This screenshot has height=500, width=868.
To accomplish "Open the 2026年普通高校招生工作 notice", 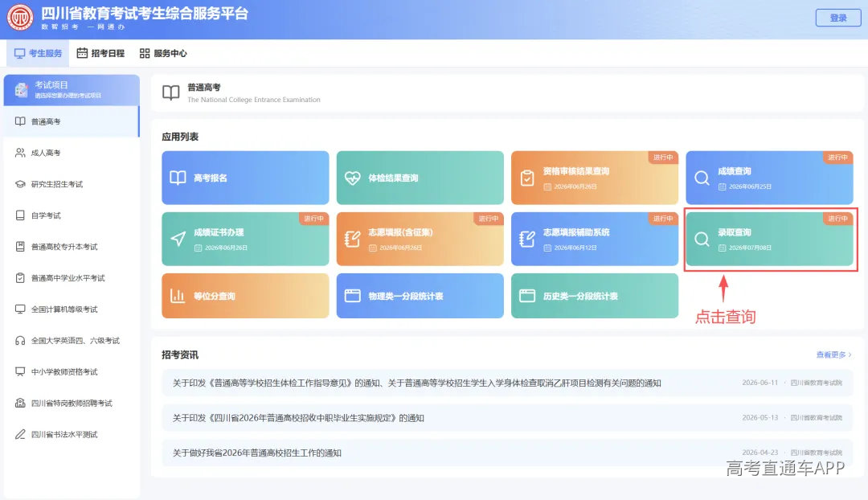I will coord(257,453).
